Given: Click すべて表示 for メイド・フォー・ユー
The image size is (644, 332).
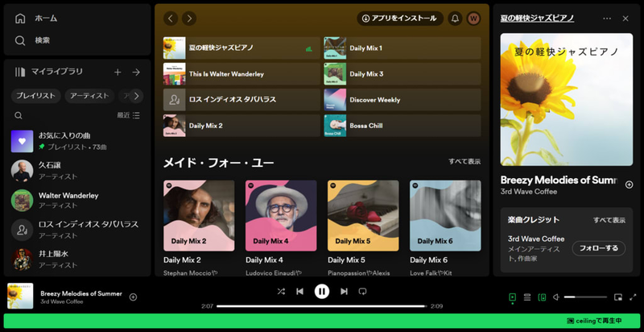Looking at the screenshot, I should click(x=464, y=162).
